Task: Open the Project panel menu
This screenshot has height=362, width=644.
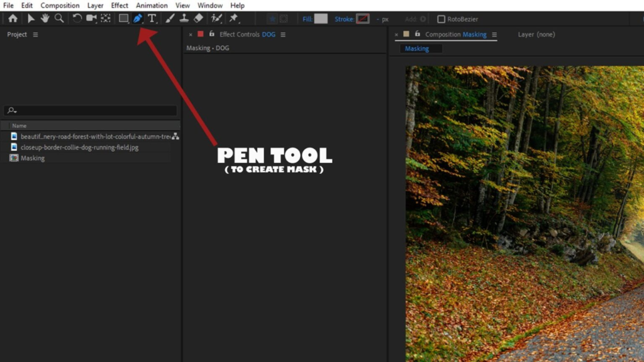Action: (35, 35)
